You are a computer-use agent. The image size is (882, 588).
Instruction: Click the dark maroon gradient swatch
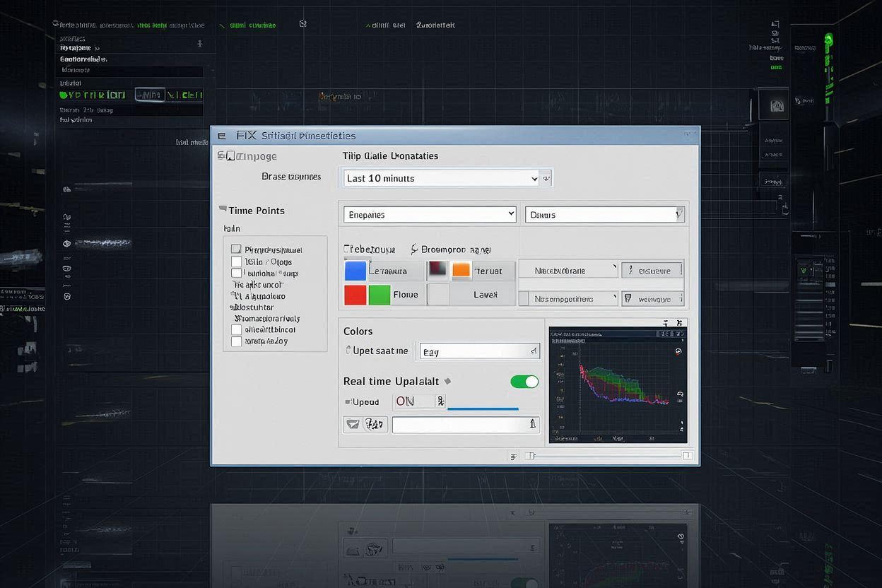[438, 270]
